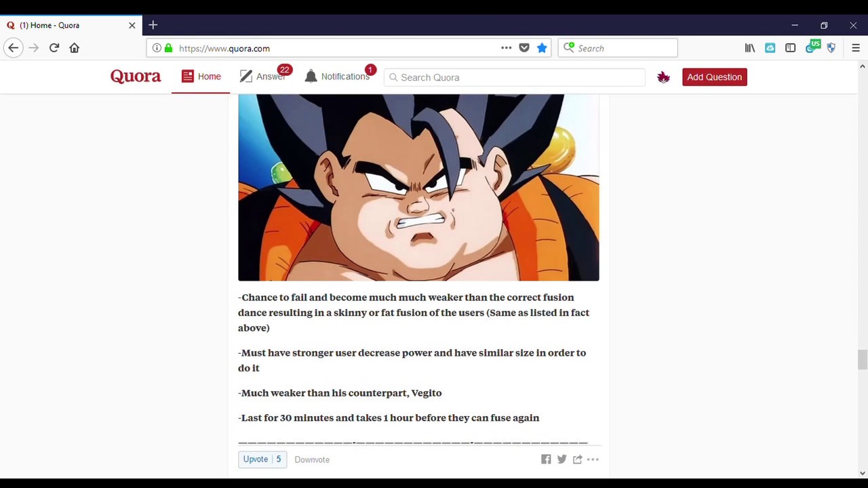Image resolution: width=868 pixels, height=488 pixels.
Task: Open answer more options ellipsis
Action: point(593,459)
